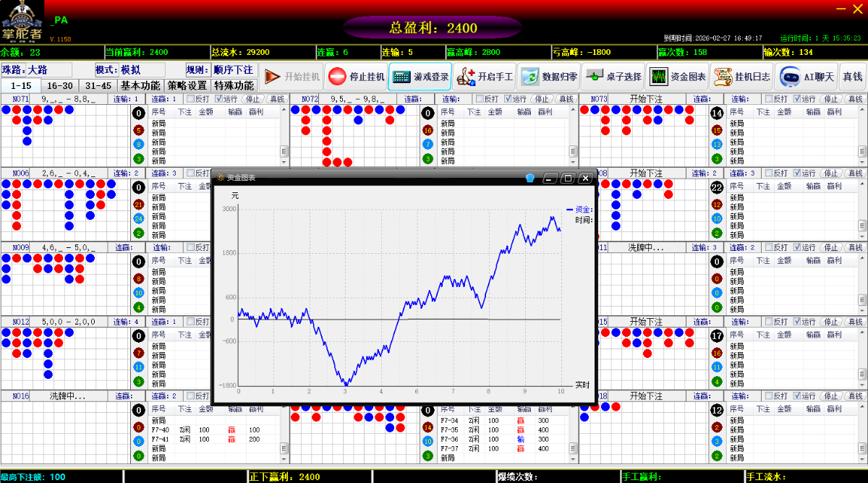868x483 pixels.
Task: Click N071 bet list scrollbar down arrow
Action: coord(284,160)
